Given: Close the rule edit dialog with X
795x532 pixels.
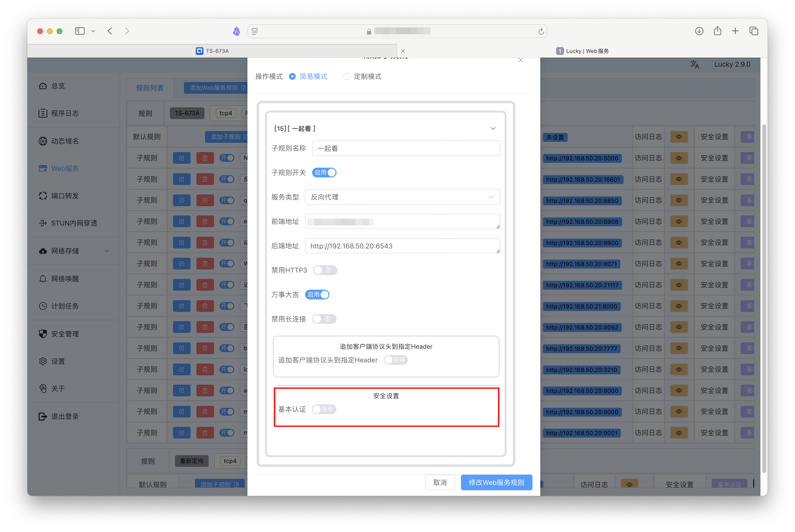Looking at the screenshot, I should click(521, 60).
